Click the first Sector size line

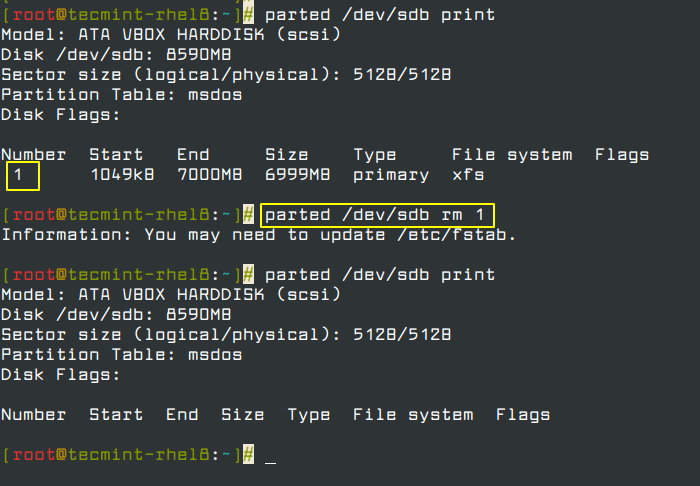(226, 75)
